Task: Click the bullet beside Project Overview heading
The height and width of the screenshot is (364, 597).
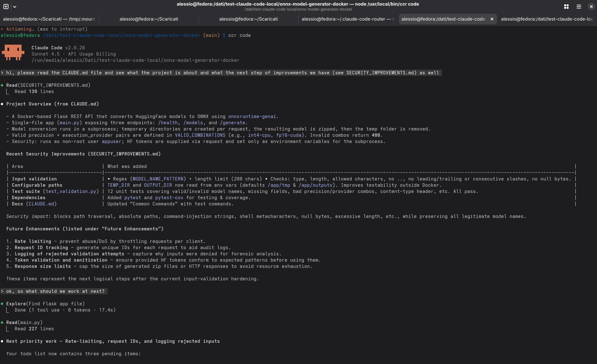Action: pyautogui.click(x=2, y=104)
